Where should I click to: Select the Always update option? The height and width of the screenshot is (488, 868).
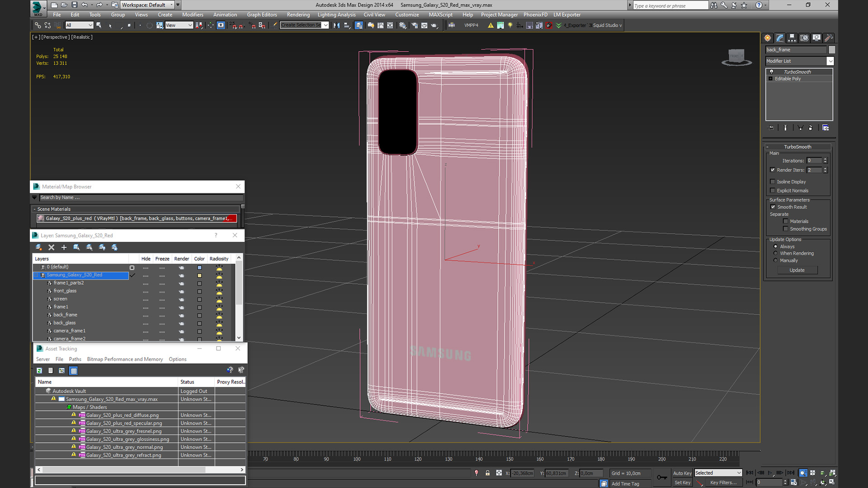coord(776,247)
